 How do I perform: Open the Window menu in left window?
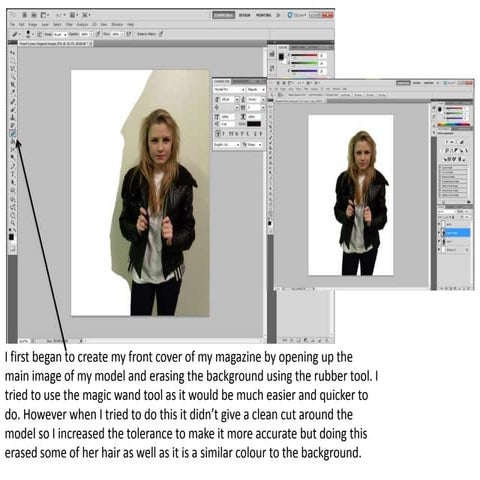(x=117, y=25)
